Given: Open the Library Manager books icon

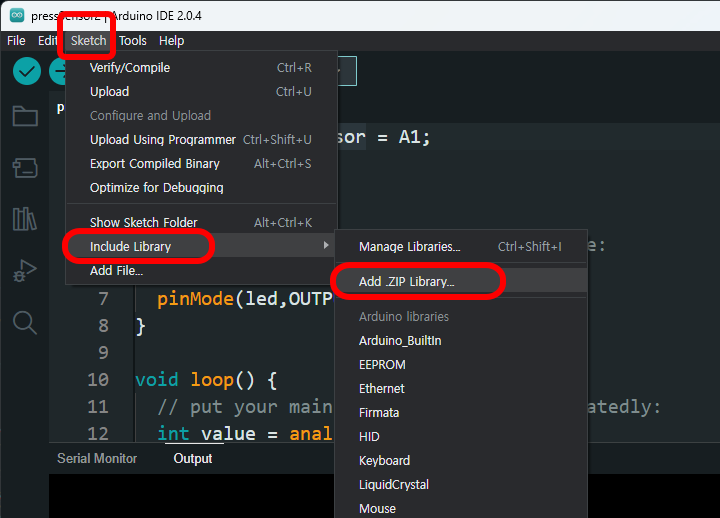Looking at the screenshot, I should [25, 219].
